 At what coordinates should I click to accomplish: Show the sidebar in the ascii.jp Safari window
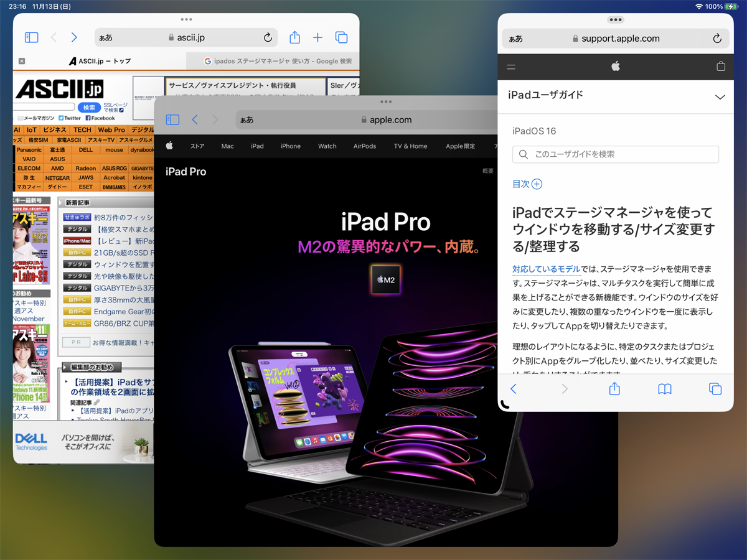tap(31, 37)
